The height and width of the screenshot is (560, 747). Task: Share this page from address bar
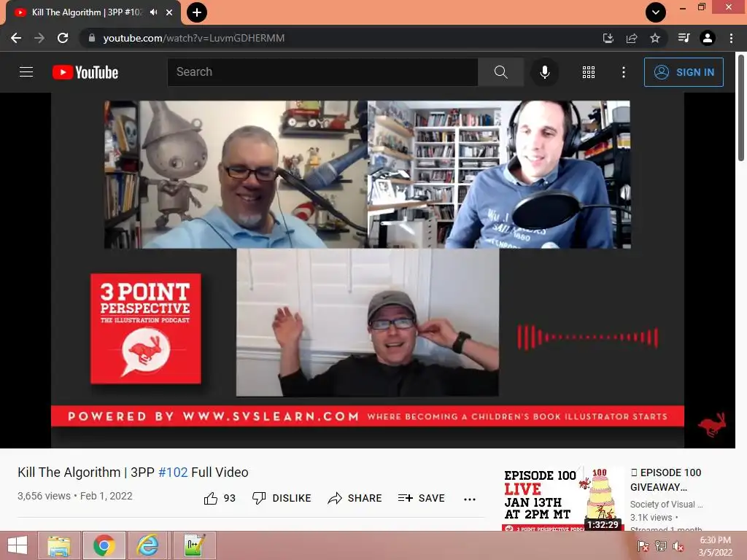point(632,38)
